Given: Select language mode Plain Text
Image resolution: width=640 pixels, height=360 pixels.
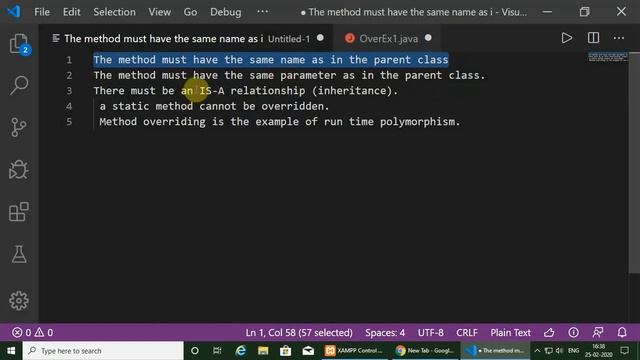Looking at the screenshot, I should click(x=510, y=332).
